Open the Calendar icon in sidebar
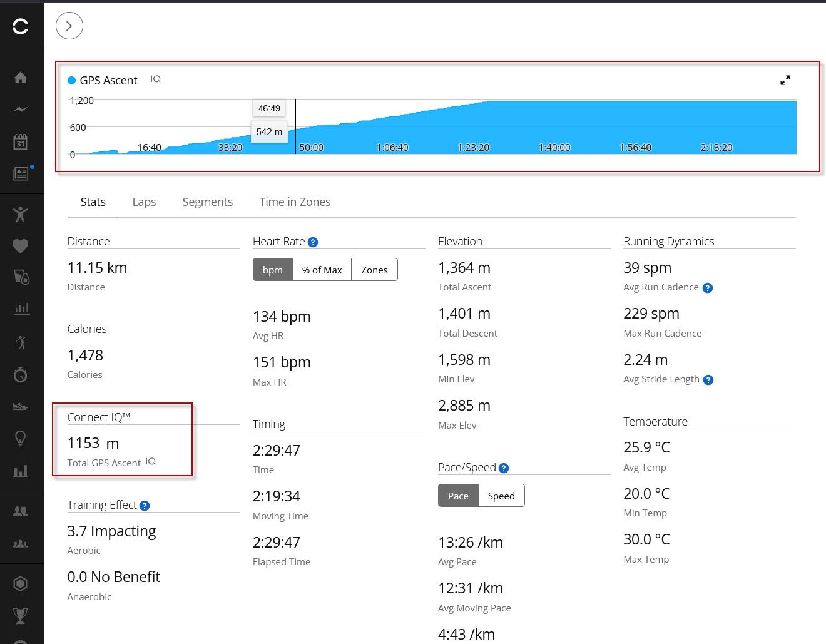The width and height of the screenshot is (826, 644). [20, 141]
